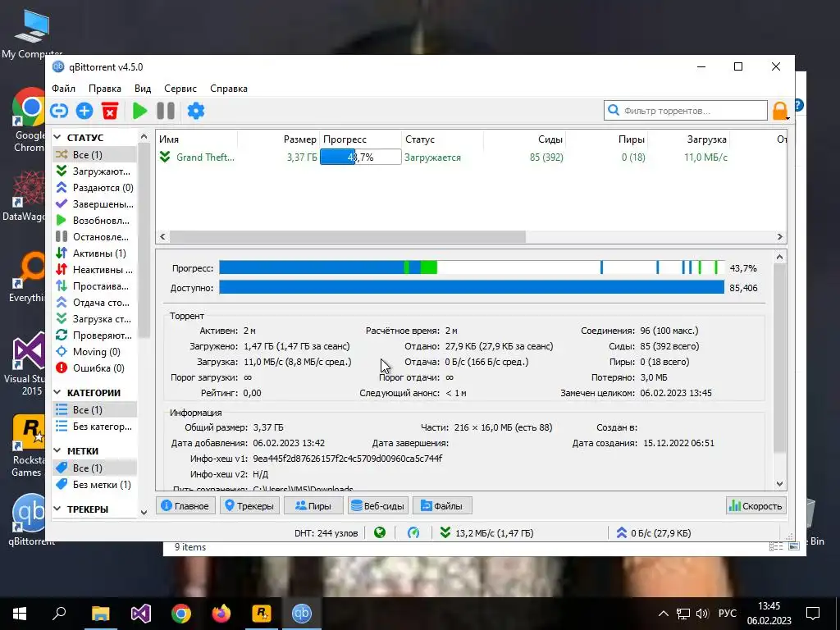The width and height of the screenshot is (840, 630).
Task: Select the Без метки (1) filter
Action: 95,484
